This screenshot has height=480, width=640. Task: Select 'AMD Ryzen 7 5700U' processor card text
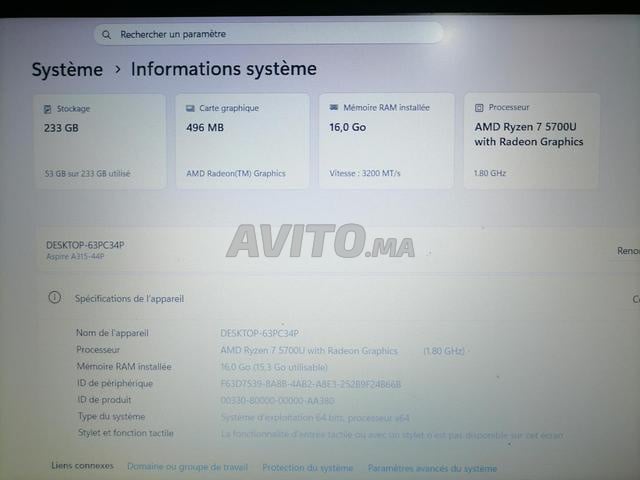[x=525, y=127]
